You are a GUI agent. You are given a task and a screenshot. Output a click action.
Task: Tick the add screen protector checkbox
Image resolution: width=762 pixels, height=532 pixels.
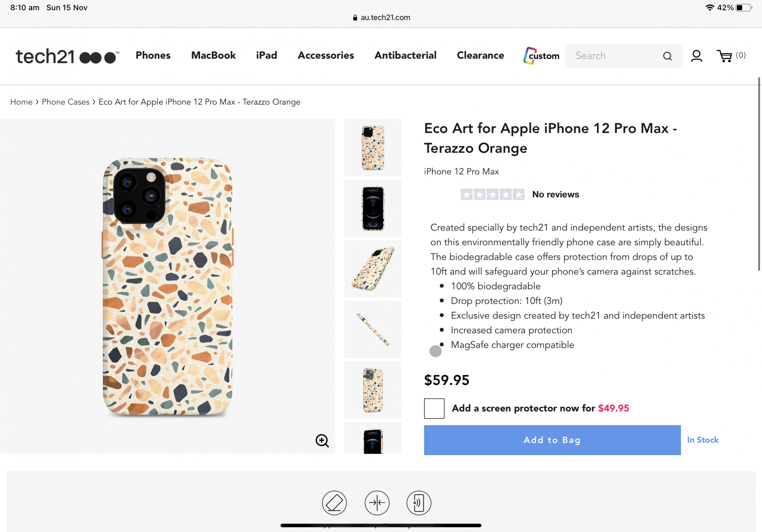tap(434, 408)
